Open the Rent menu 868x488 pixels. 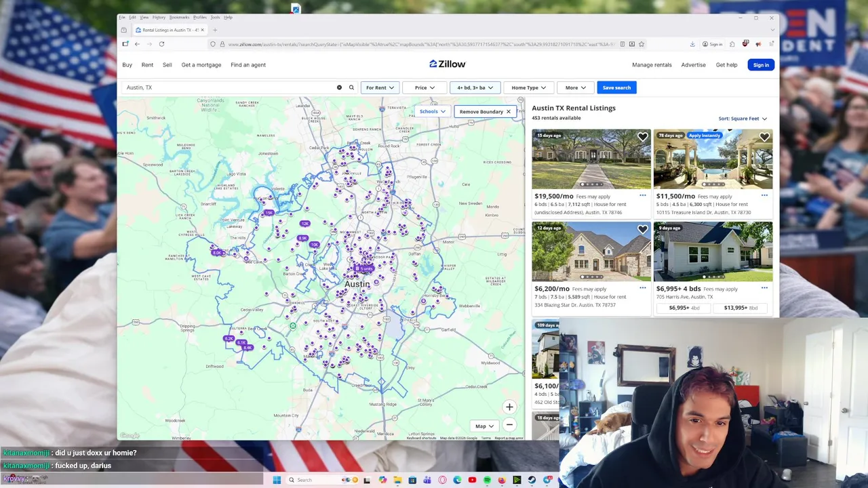[147, 65]
